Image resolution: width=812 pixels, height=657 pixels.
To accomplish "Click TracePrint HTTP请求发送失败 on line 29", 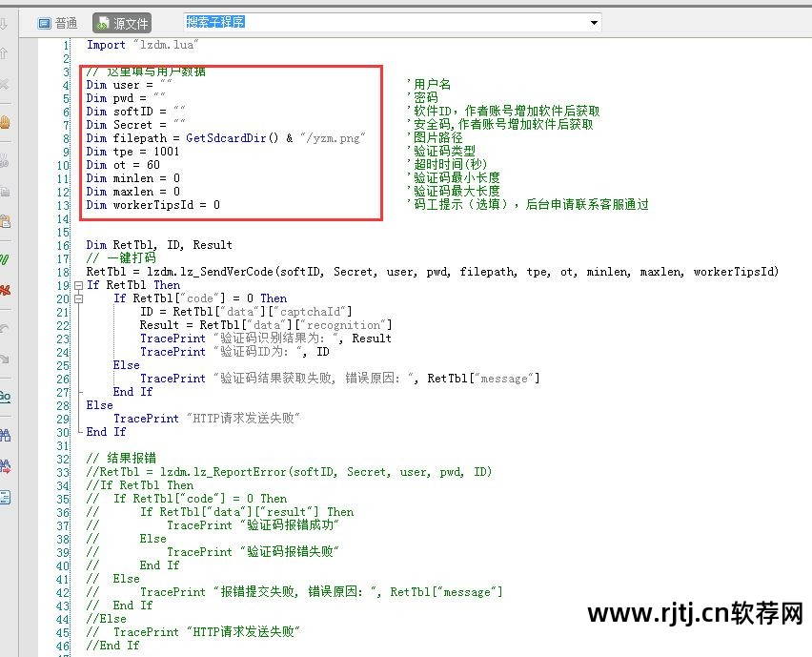I will (207, 419).
